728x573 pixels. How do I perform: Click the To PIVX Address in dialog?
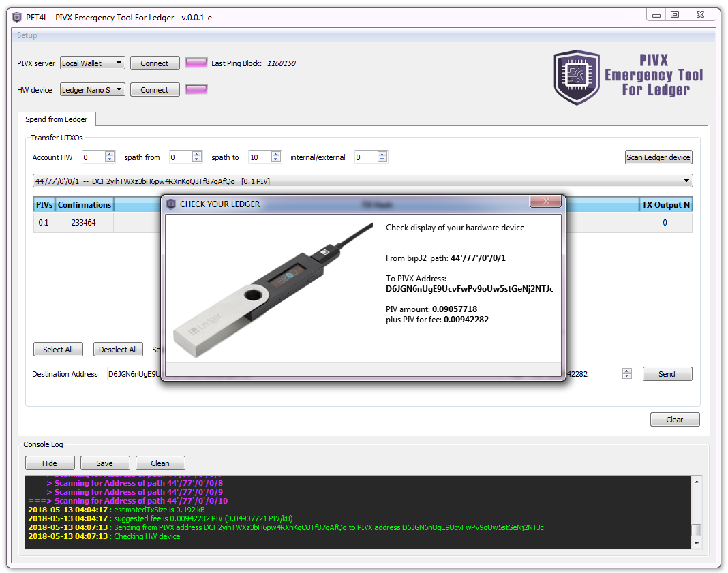[470, 289]
